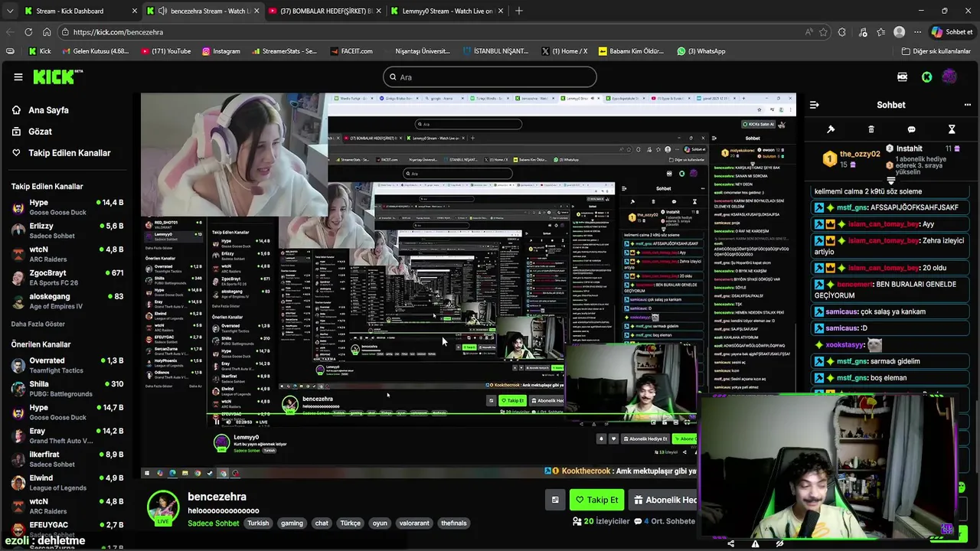Screen dimensions: 980x551
Task: Open the Hype Goose Goose Duck followed channel
Action: pyautogui.click(x=67, y=207)
